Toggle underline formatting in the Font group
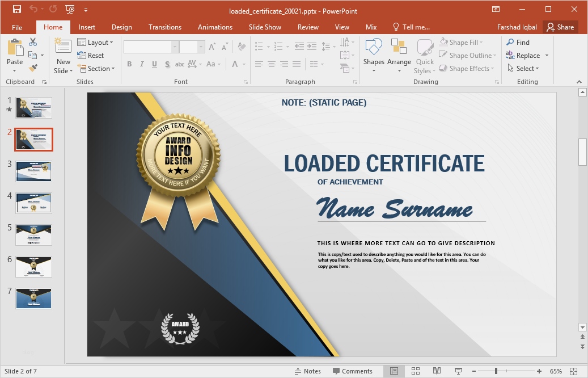Viewport: 588px width, 378px height. coord(154,64)
